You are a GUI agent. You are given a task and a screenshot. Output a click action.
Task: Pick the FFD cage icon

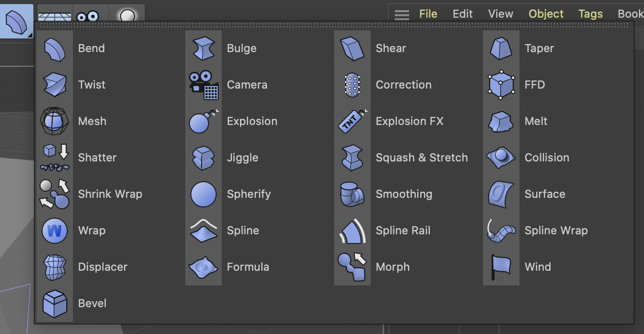pyautogui.click(x=501, y=85)
